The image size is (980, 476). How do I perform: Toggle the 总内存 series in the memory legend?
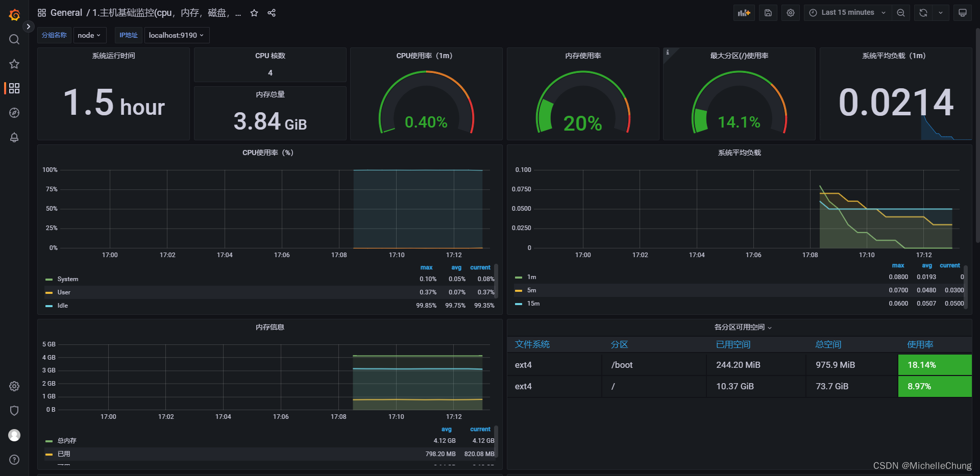tap(67, 441)
